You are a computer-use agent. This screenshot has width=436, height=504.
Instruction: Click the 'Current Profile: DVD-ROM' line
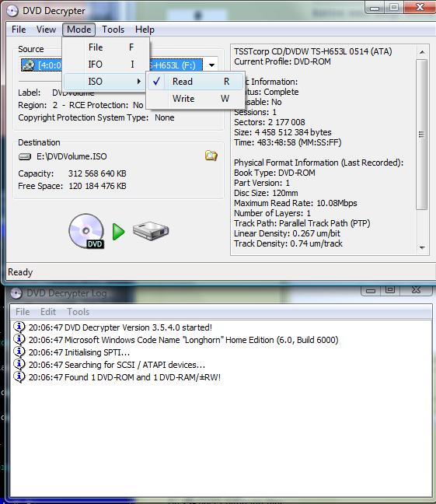coord(282,61)
